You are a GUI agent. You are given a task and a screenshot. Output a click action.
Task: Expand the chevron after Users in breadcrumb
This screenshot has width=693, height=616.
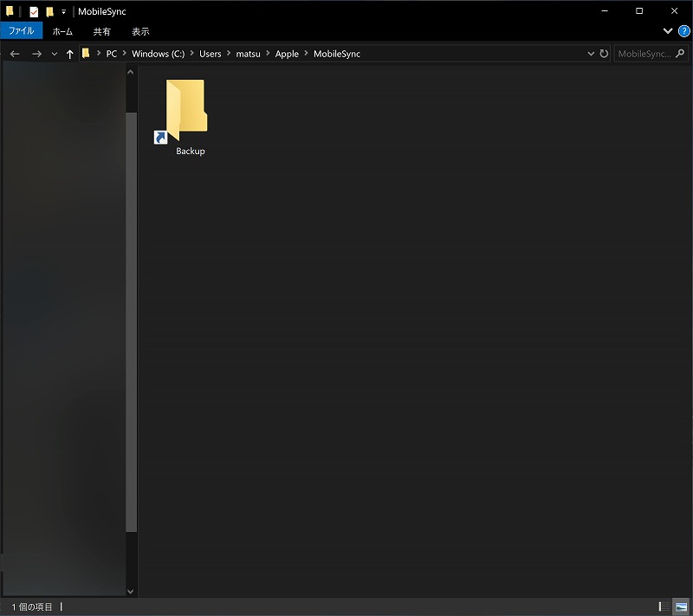click(x=229, y=54)
